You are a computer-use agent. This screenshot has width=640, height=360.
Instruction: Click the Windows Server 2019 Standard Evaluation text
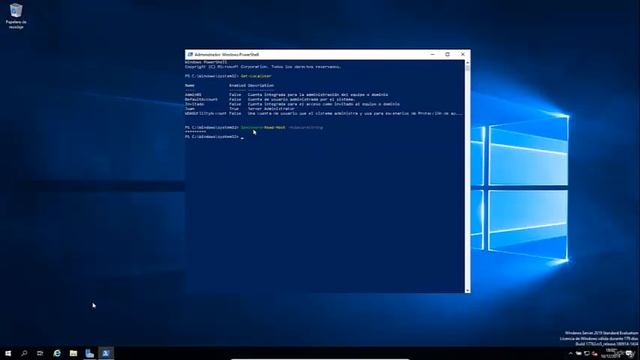point(601,333)
